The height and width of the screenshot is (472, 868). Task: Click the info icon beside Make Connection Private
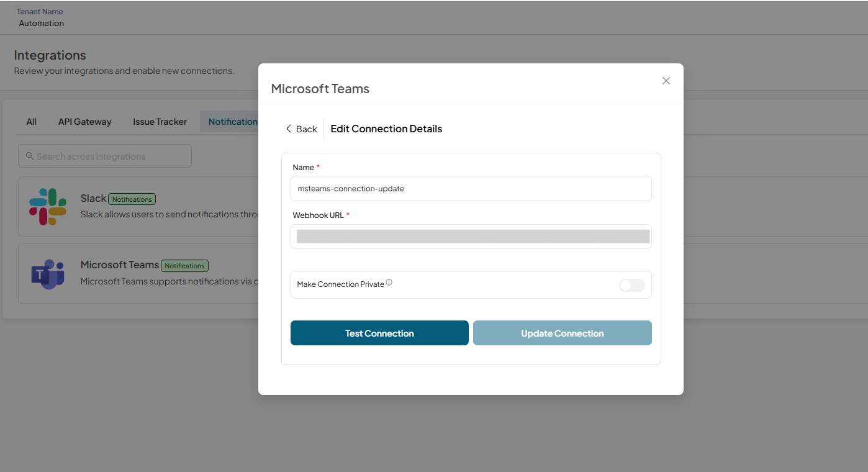coord(389,283)
